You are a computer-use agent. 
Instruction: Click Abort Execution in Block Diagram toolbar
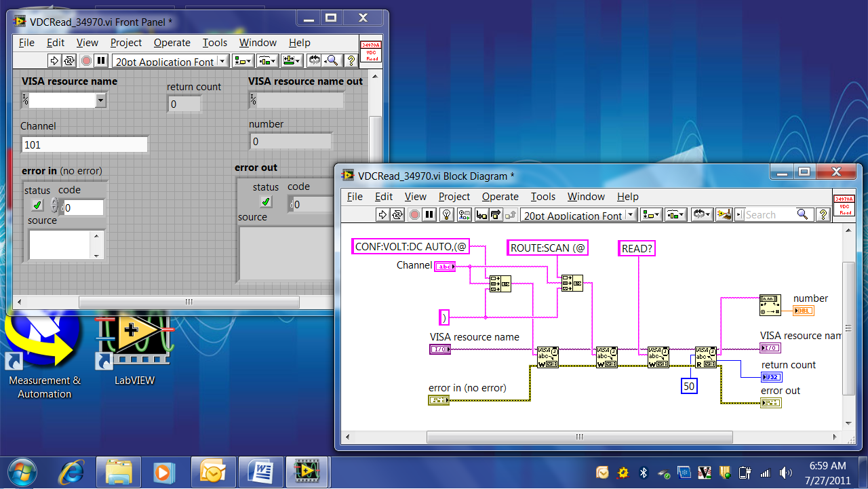point(414,214)
